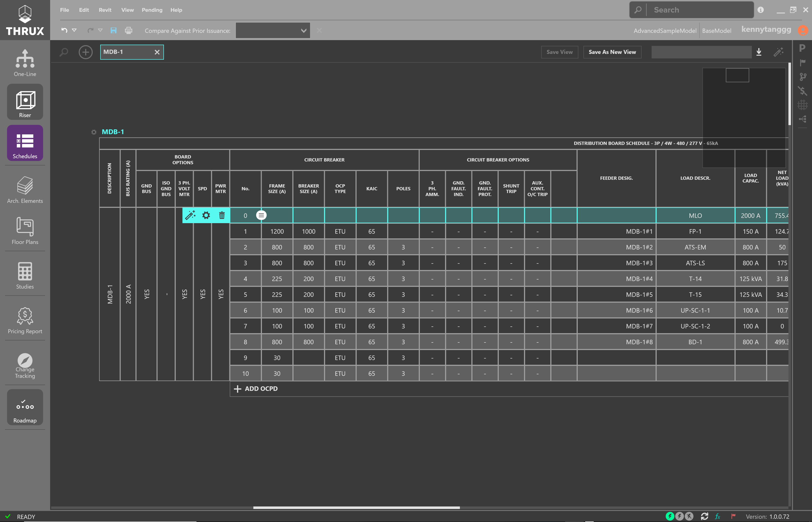Image resolution: width=812 pixels, height=522 pixels.
Task: Toggle the gray lightning bolt status
Action: 679,516
